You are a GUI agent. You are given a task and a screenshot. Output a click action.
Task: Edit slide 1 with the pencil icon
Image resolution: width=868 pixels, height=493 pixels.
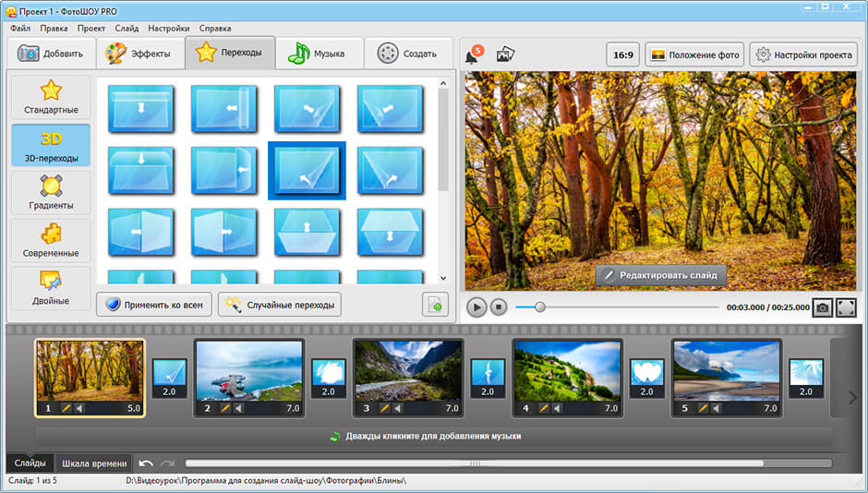(66, 408)
